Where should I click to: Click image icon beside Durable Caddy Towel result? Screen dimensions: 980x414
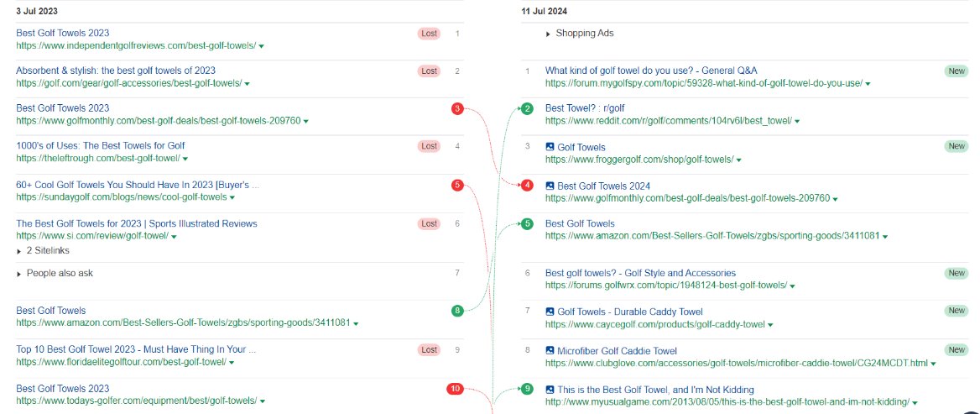[550, 312]
